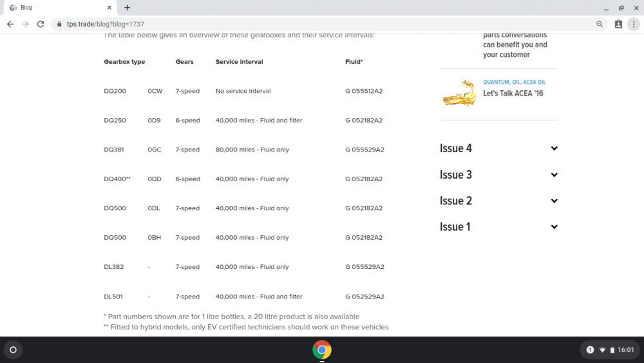Select the DL382 gearbox cell
This screenshot has height=363, width=644.
click(114, 267)
